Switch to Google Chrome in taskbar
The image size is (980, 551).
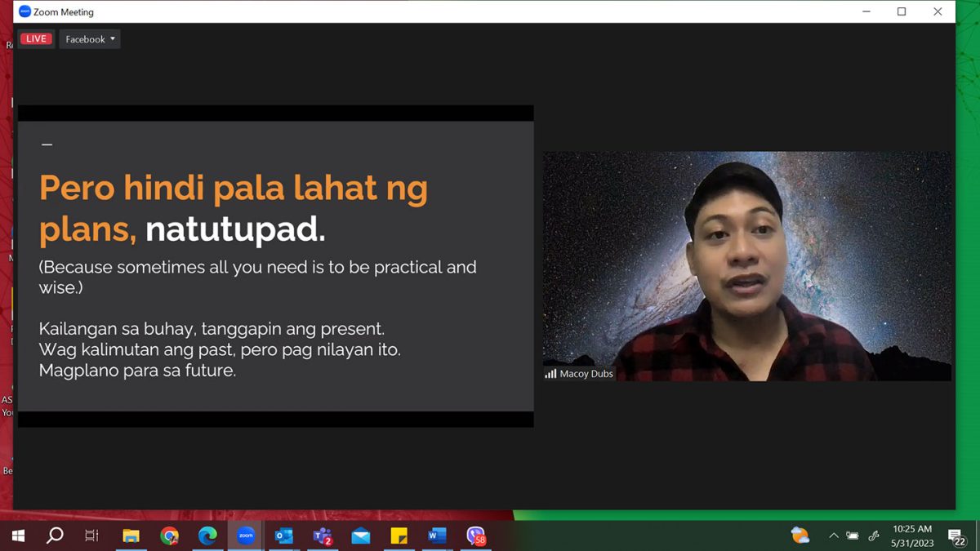(x=169, y=535)
